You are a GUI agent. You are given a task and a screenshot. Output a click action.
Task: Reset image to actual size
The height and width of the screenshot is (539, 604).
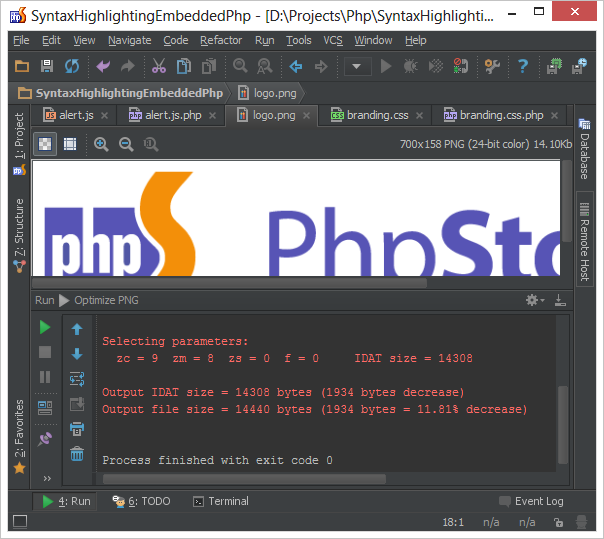[151, 144]
